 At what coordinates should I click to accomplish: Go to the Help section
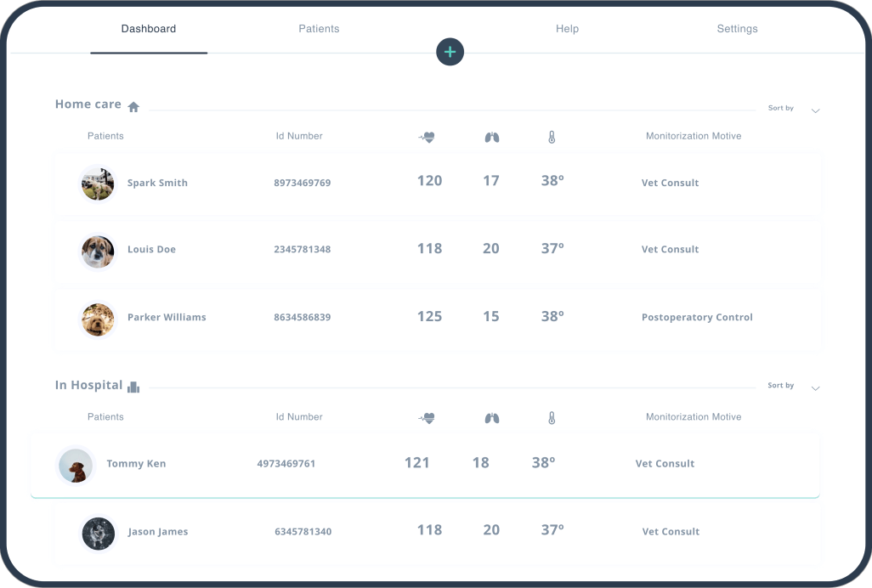click(567, 28)
